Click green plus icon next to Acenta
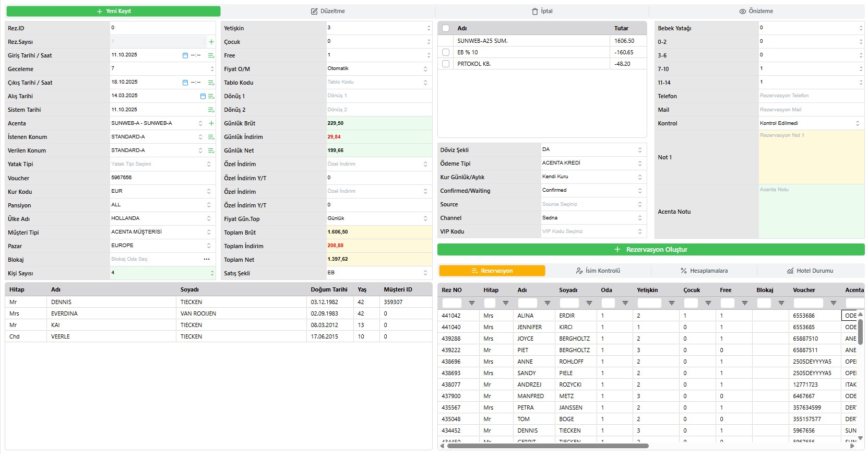 (x=211, y=123)
